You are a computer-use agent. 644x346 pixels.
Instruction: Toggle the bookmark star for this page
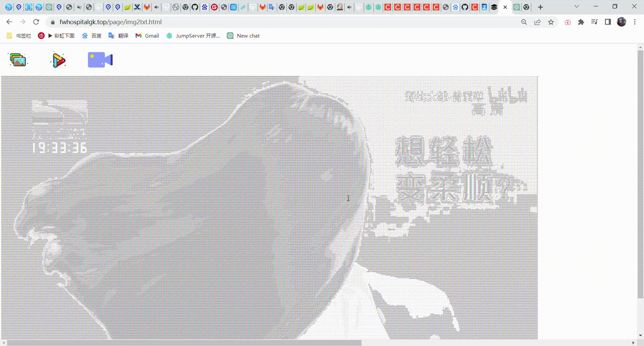551,22
